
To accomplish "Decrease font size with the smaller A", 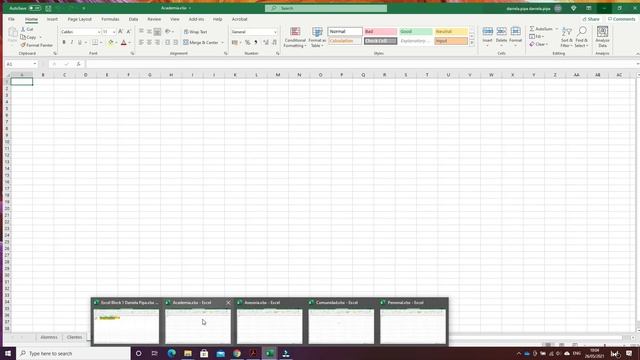I will tap(128, 31).
